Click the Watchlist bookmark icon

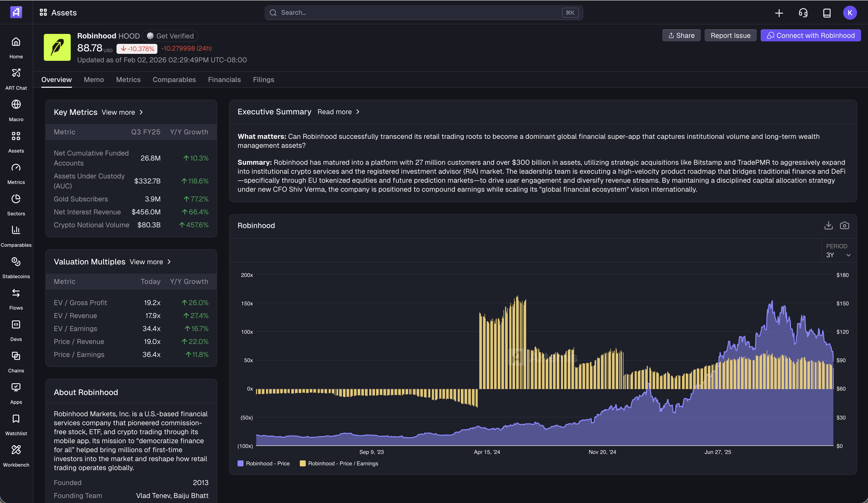coord(16,419)
